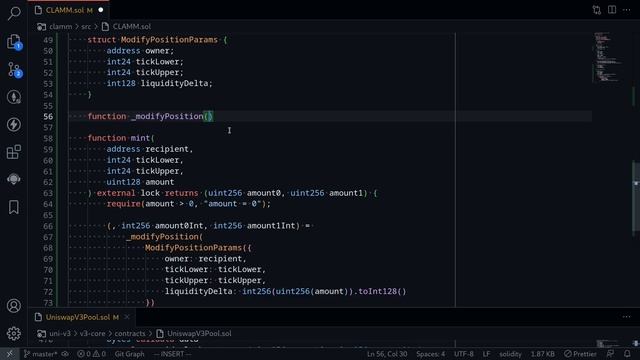Image resolution: width=640 pixels, height=360 pixels.
Task: Change language mode from solidity
Action: coord(511,354)
